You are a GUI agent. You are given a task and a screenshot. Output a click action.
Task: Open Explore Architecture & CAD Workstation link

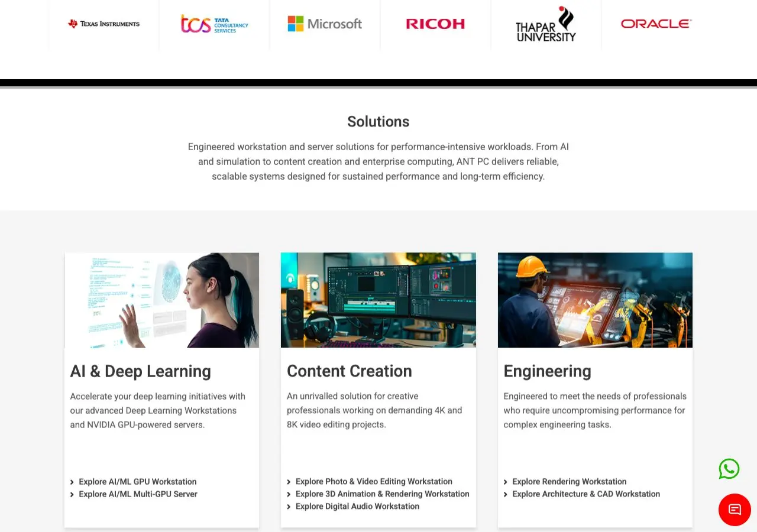tap(586, 494)
